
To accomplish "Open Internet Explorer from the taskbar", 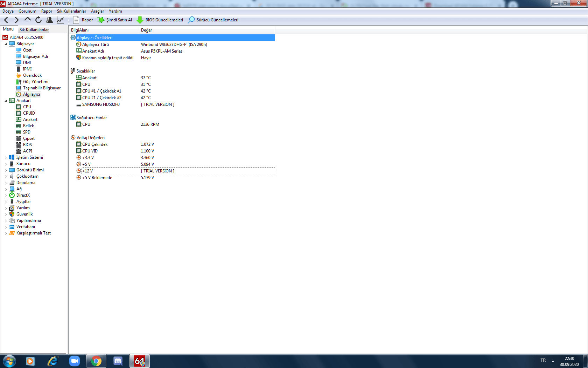I will (x=52, y=361).
